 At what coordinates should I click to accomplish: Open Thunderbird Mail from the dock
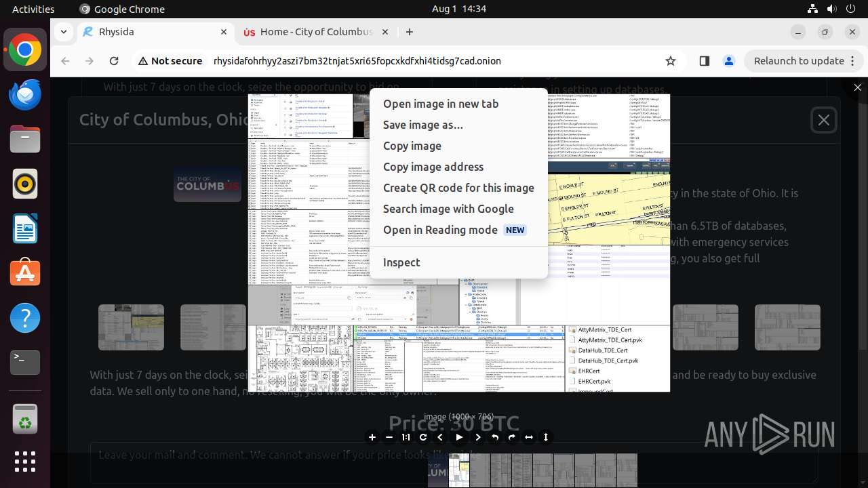[25, 95]
